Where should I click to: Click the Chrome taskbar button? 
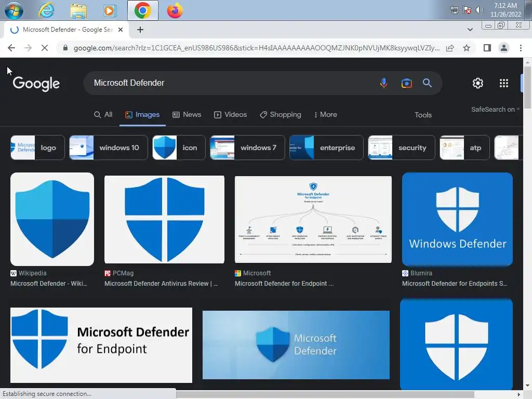click(142, 10)
